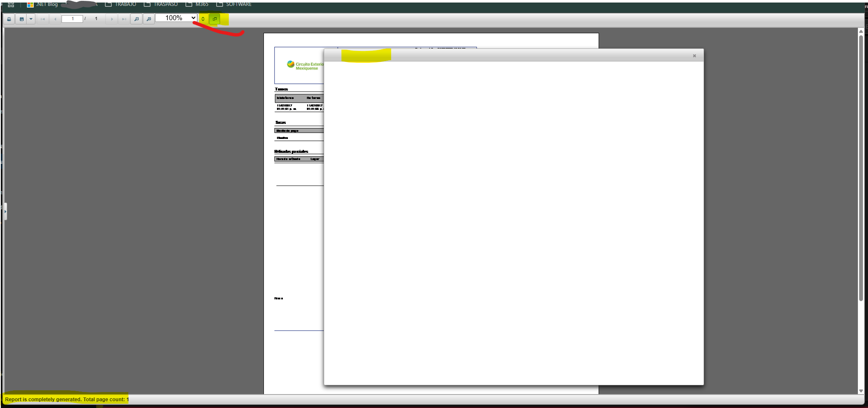Open the browser apps grid icon
The image size is (868, 408).
tap(11, 4)
